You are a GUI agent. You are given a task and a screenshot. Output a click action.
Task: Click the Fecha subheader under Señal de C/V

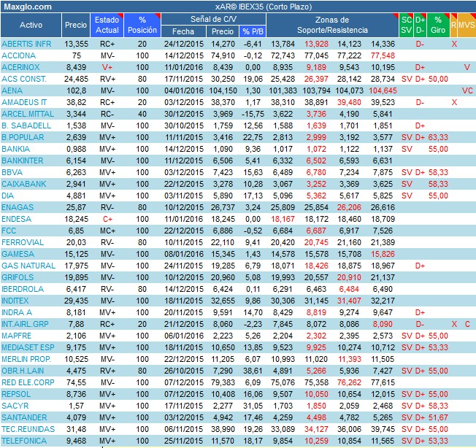tap(182, 31)
